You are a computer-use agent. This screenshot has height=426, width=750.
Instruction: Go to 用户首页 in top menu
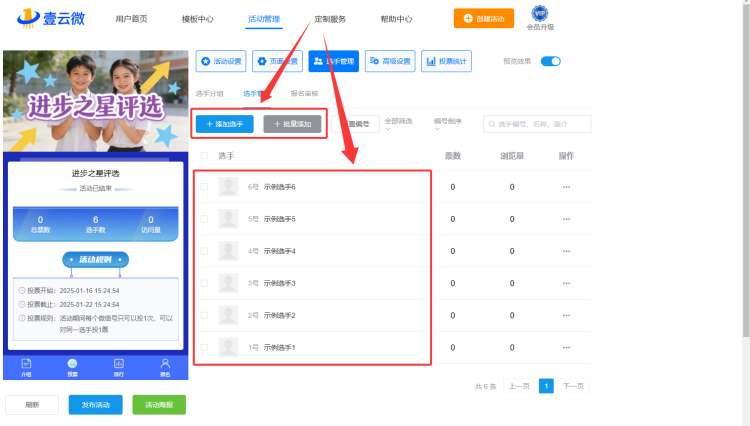[x=131, y=19]
